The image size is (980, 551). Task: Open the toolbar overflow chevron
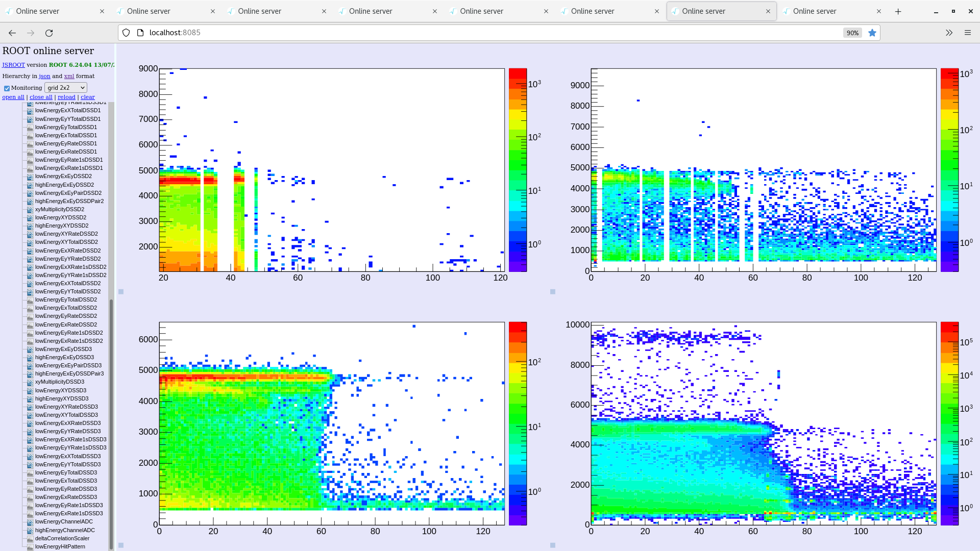[949, 33]
